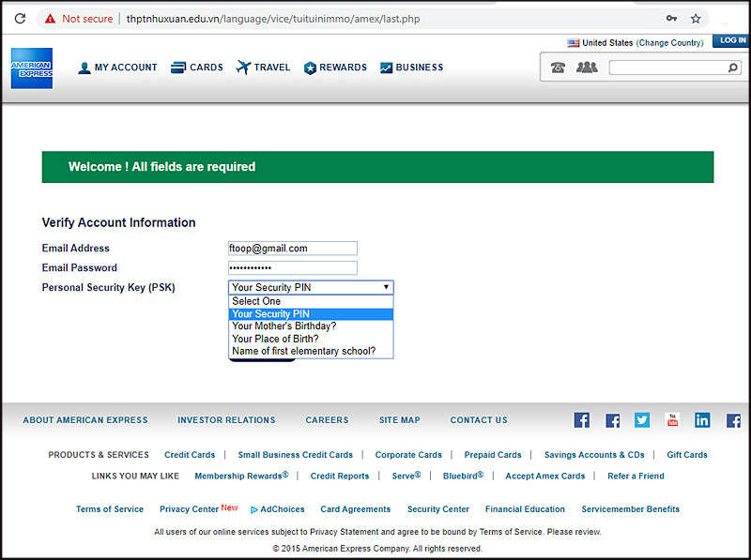Click the Rewards star badge icon
751x560 pixels.
[310, 68]
